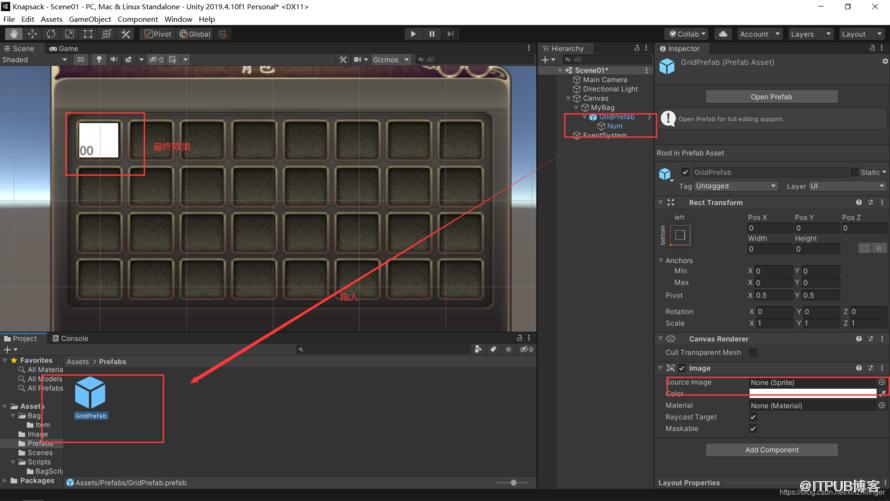Open the Scenes folder in Project
Viewport: 890px width, 501px height.
coord(40,453)
